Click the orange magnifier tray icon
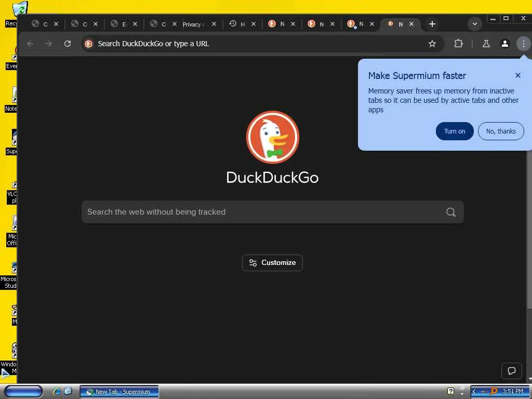The height and width of the screenshot is (399, 532). [x=494, y=391]
